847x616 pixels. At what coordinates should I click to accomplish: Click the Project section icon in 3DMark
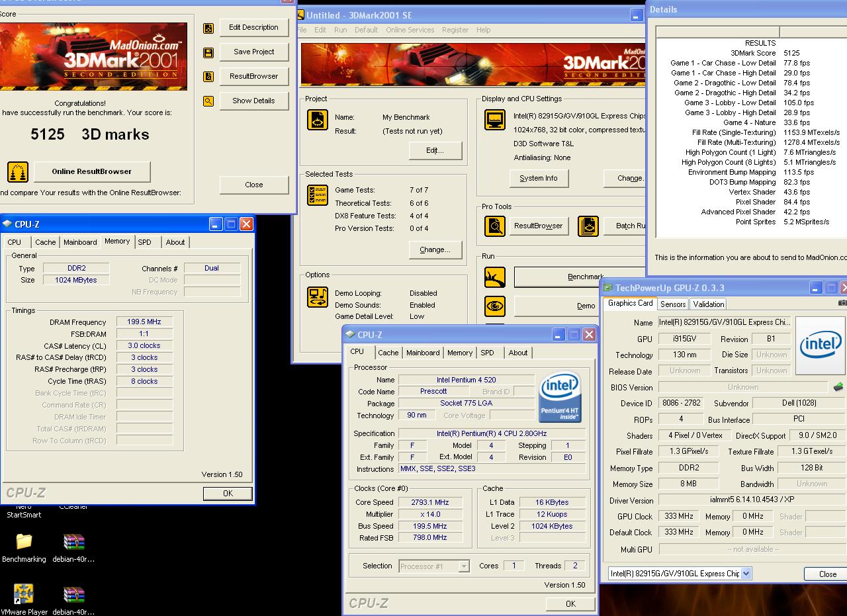318,120
